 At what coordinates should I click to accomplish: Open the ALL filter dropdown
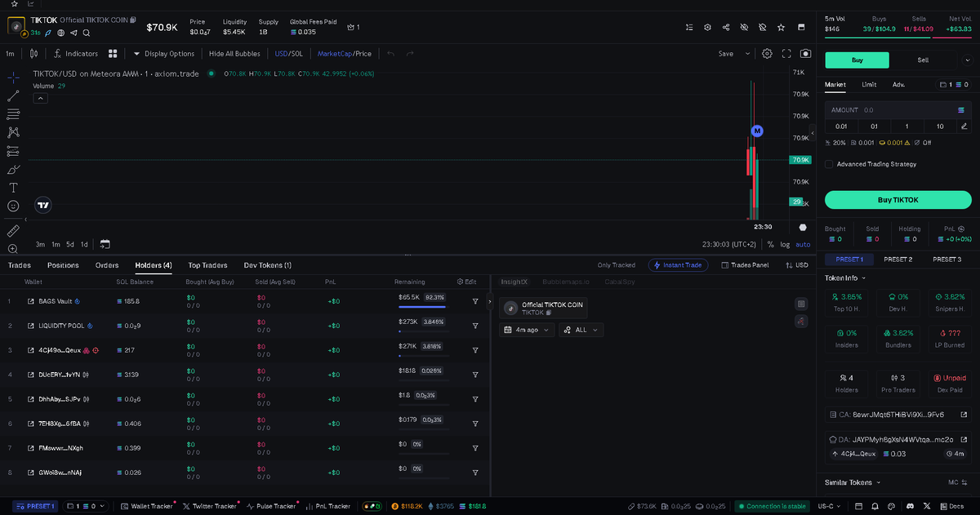click(581, 330)
